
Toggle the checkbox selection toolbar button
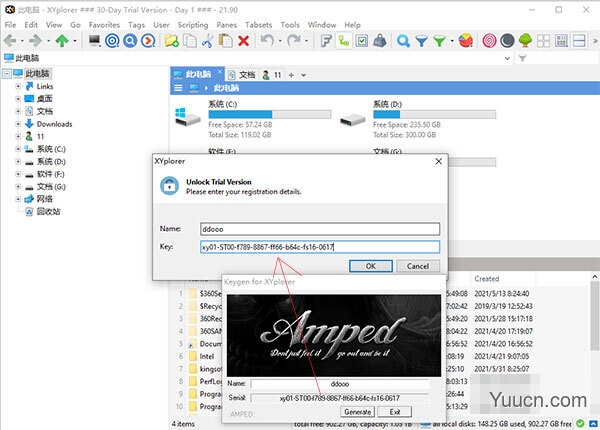point(362,41)
